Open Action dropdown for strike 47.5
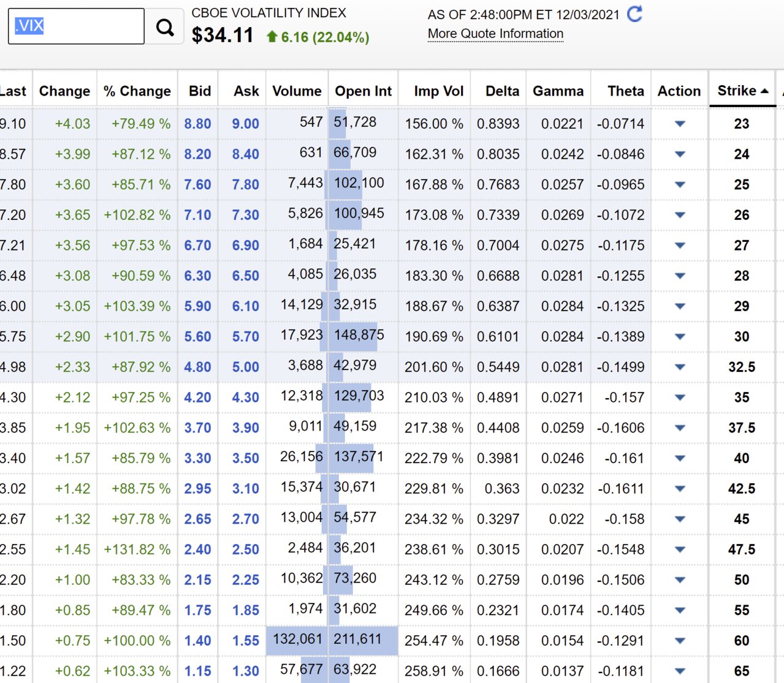 (680, 549)
